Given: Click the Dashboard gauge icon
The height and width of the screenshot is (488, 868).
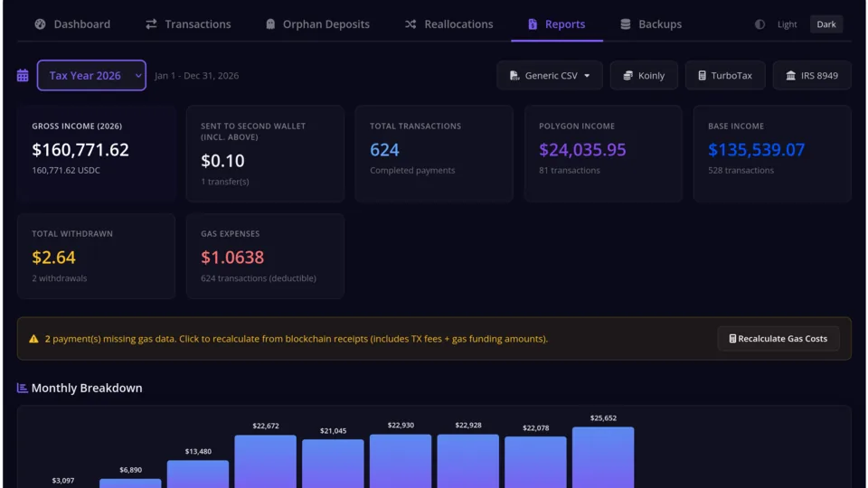Looking at the screenshot, I should click(40, 24).
